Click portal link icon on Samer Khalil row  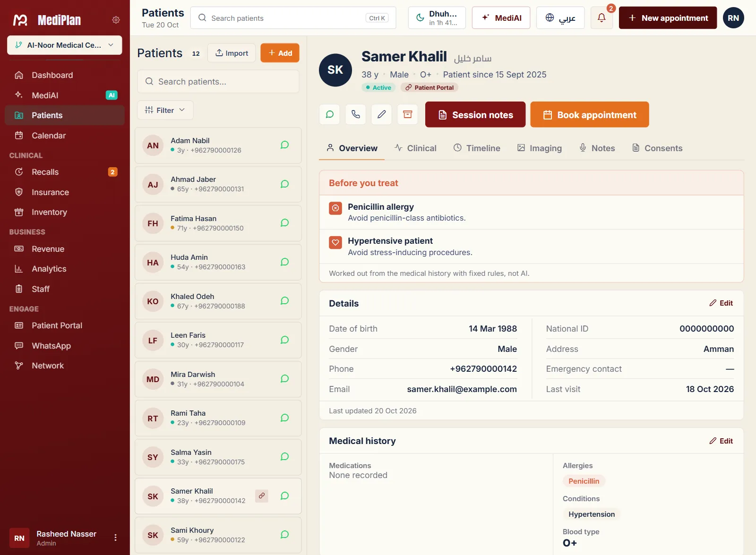(262, 495)
